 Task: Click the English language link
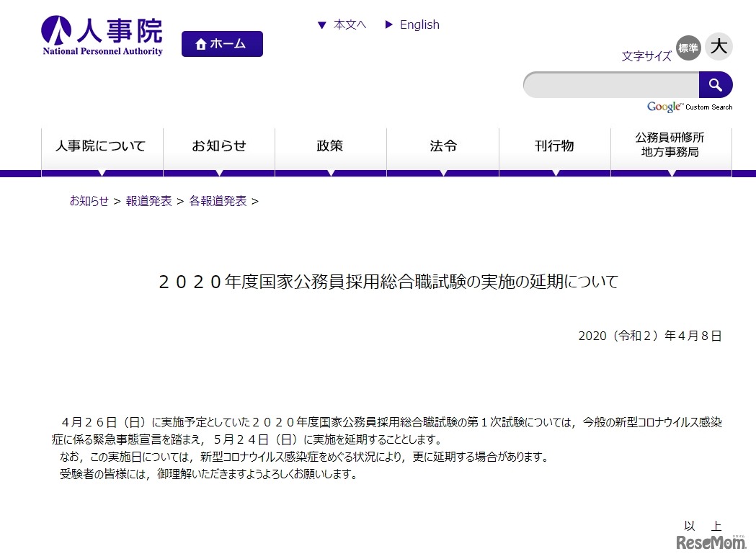419,24
